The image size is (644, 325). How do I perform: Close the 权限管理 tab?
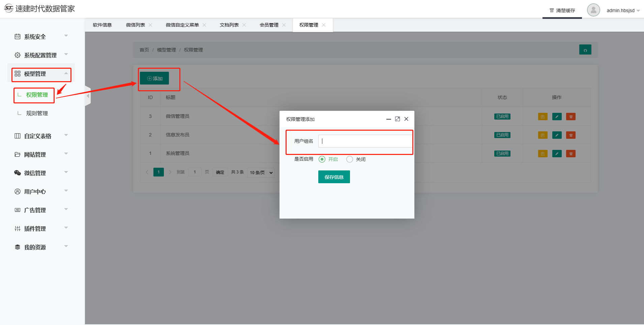324,25
